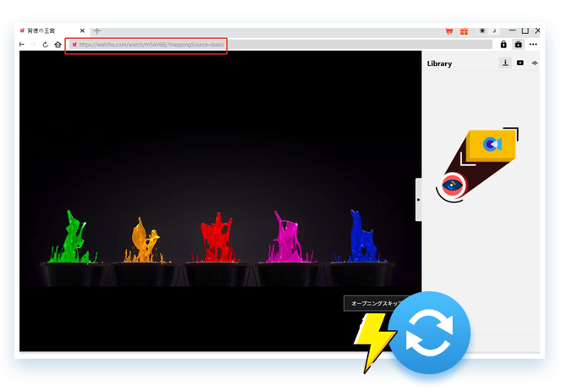Switch to dark theme moon icon
Image resolution: width=562 pixels, height=392 pixels.
pyautogui.click(x=494, y=30)
